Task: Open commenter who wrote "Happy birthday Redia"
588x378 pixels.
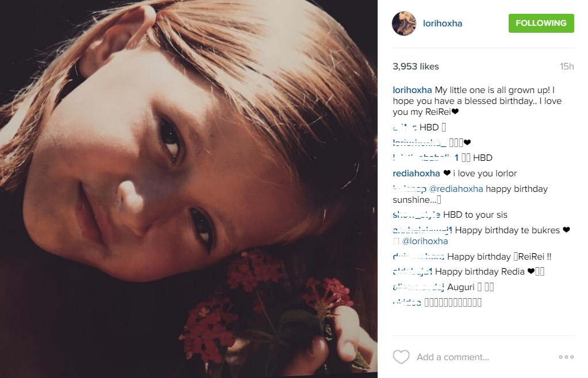Action: tap(413, 272)
